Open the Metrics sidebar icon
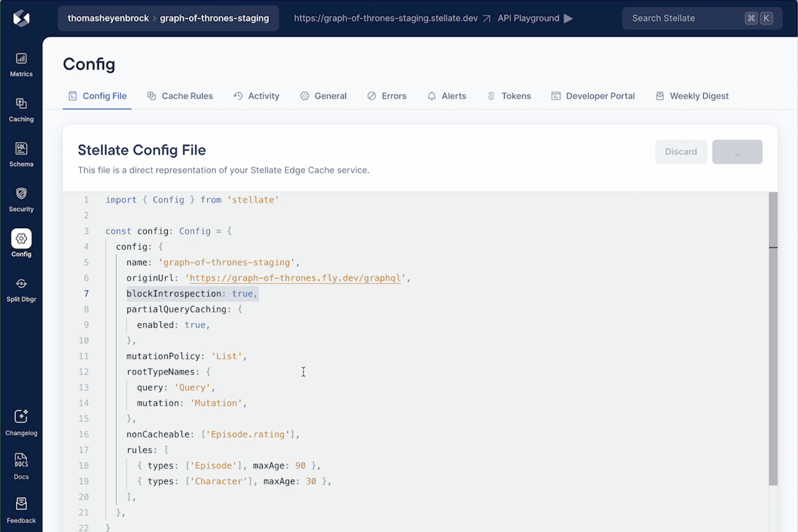The height and width of the screenshot is (532, 798). pyautogui.click(x=21, y=59)
